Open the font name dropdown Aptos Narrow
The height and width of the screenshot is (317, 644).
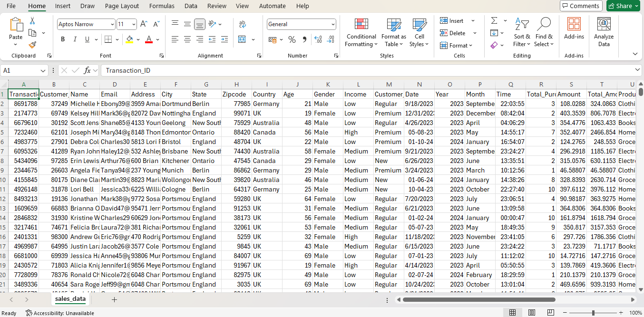pyautogui.click(x=112, y=24)
